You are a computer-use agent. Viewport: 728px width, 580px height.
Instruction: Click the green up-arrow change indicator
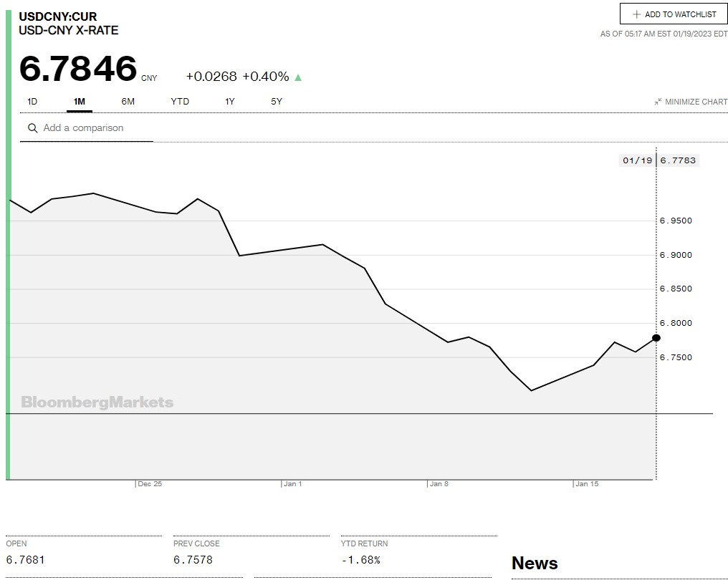298,77
